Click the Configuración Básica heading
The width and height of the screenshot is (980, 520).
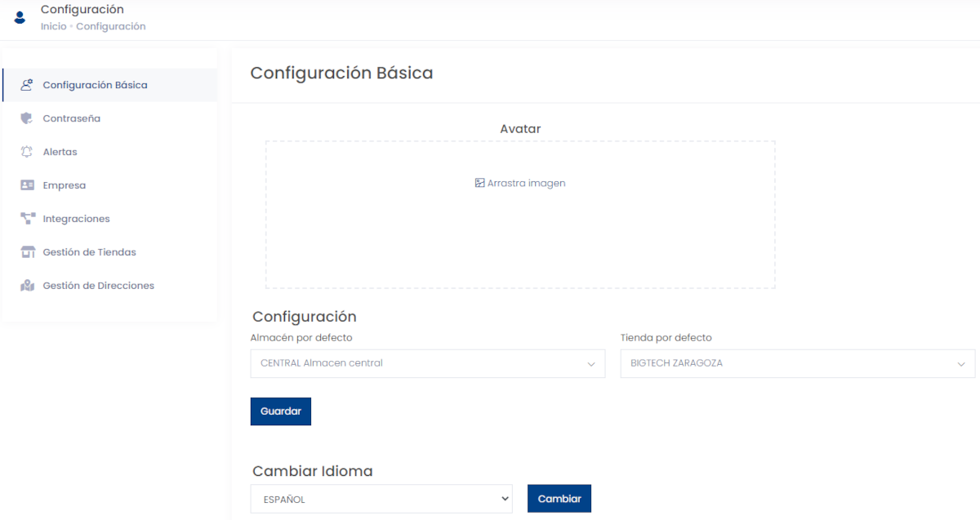click(341, 73)
